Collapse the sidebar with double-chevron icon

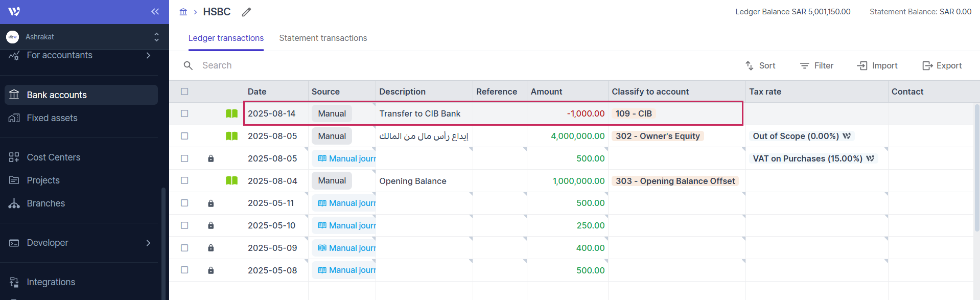coord(155,12)
